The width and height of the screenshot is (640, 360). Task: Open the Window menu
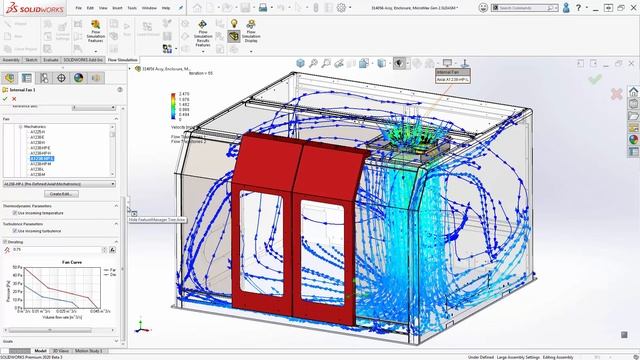point(149,8)
